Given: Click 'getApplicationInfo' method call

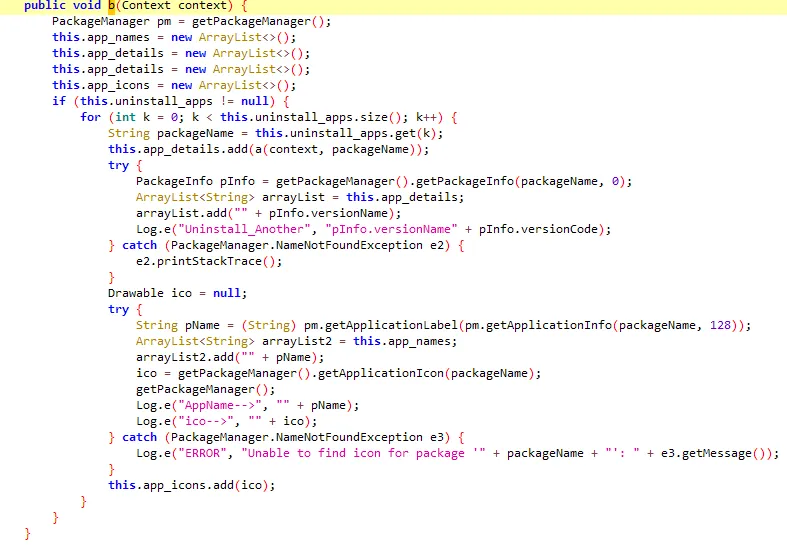Looking at the screenshot, I should [549, 326].
